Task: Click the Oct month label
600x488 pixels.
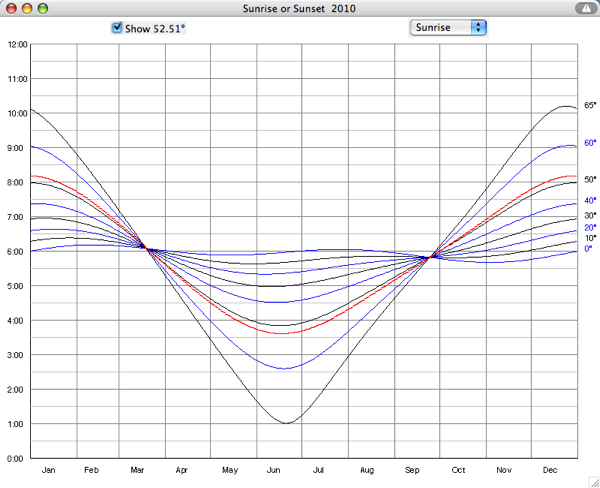Action: (x=458, y=470)
